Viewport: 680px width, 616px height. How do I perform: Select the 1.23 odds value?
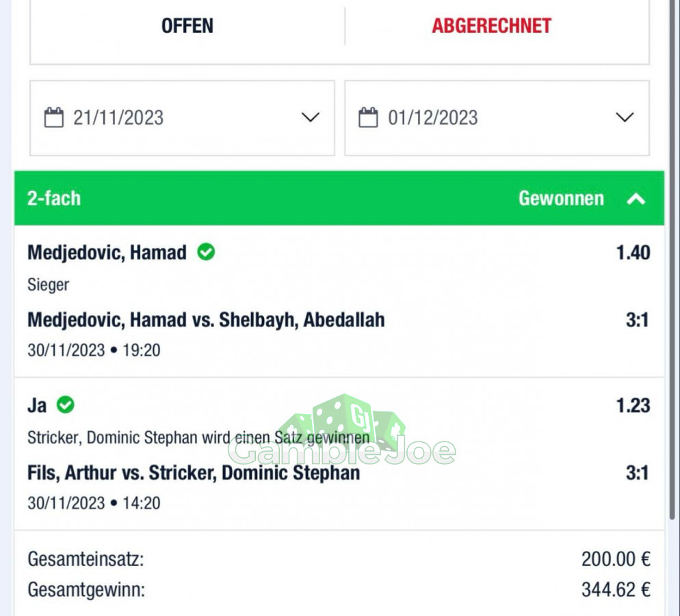[633, 406]
